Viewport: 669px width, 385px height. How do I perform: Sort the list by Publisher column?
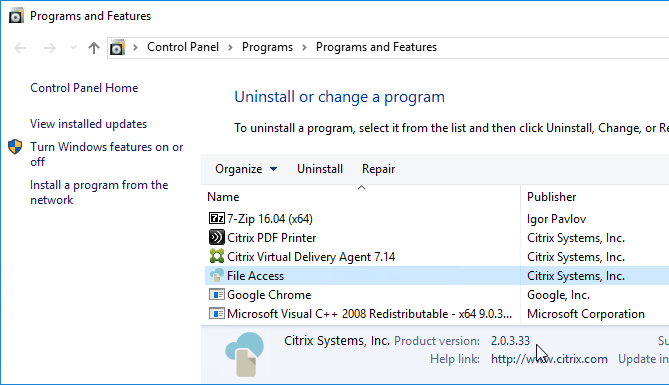tap(552, 197)
